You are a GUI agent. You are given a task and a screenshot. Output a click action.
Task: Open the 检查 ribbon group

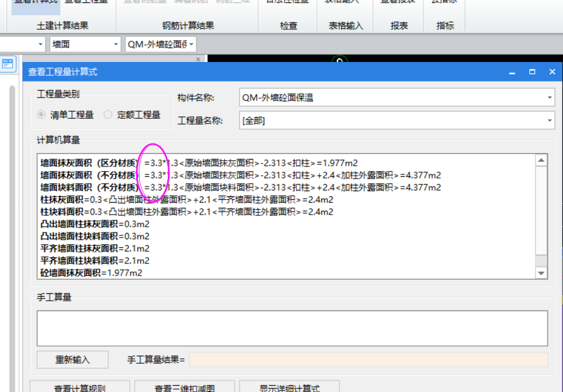[x=288, y=26]
